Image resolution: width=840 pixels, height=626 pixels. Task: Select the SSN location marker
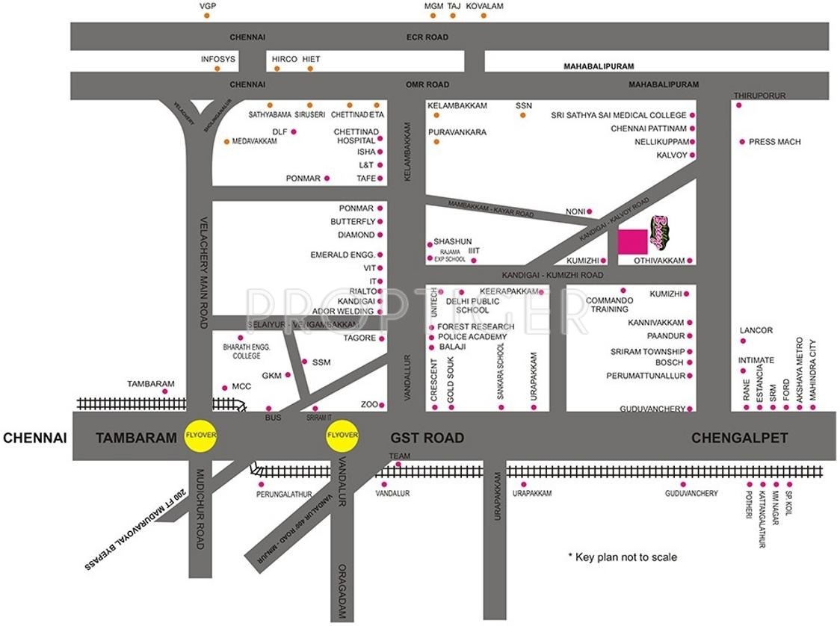point(523,115)
